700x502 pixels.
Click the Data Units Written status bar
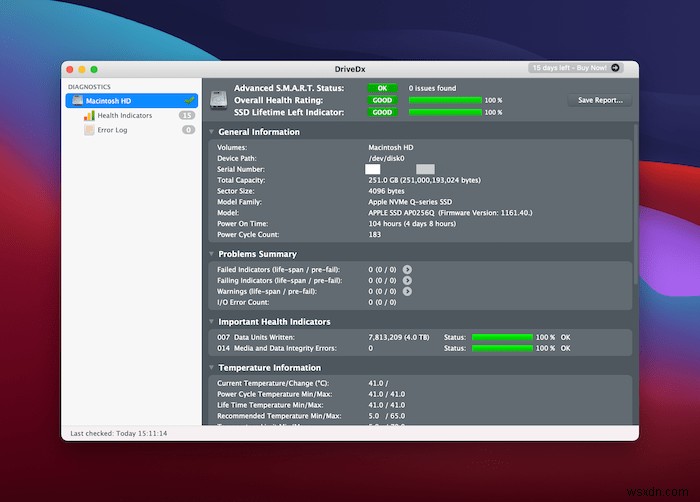(502, 337)
